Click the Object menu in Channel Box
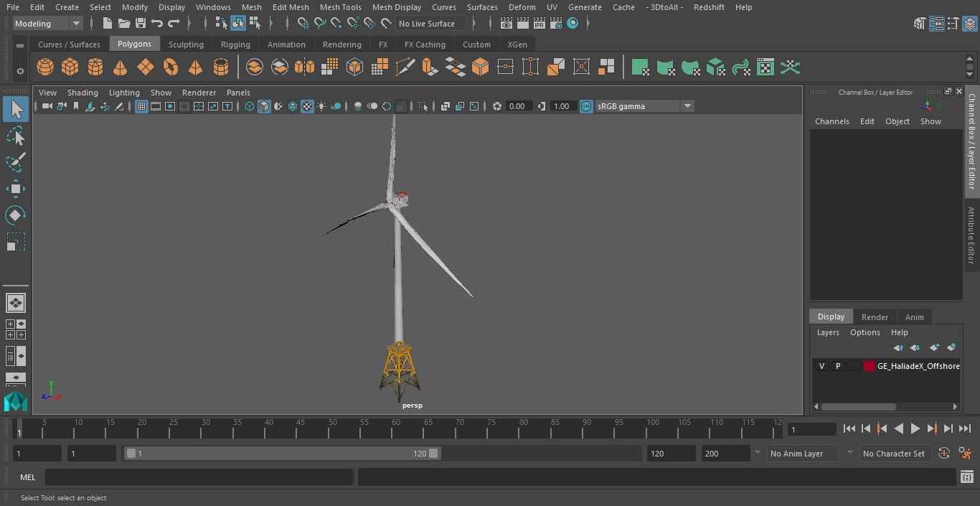 coord(897,121)
